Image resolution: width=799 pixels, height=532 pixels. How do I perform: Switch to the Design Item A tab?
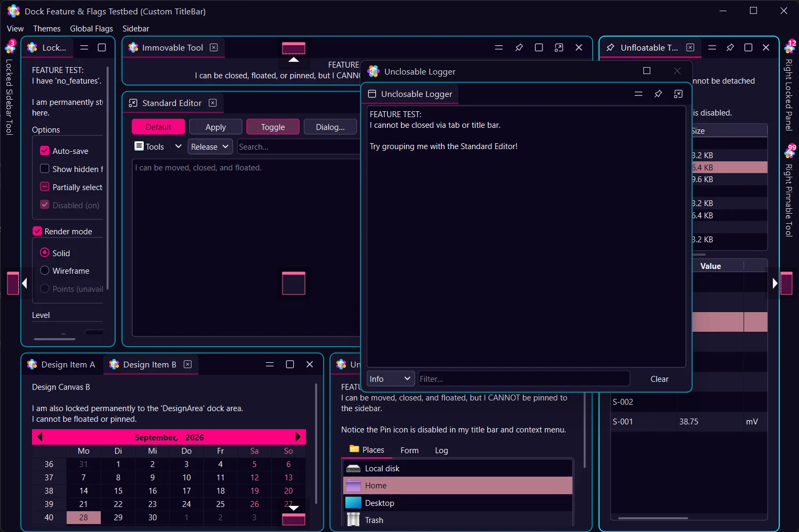point(62,364)
